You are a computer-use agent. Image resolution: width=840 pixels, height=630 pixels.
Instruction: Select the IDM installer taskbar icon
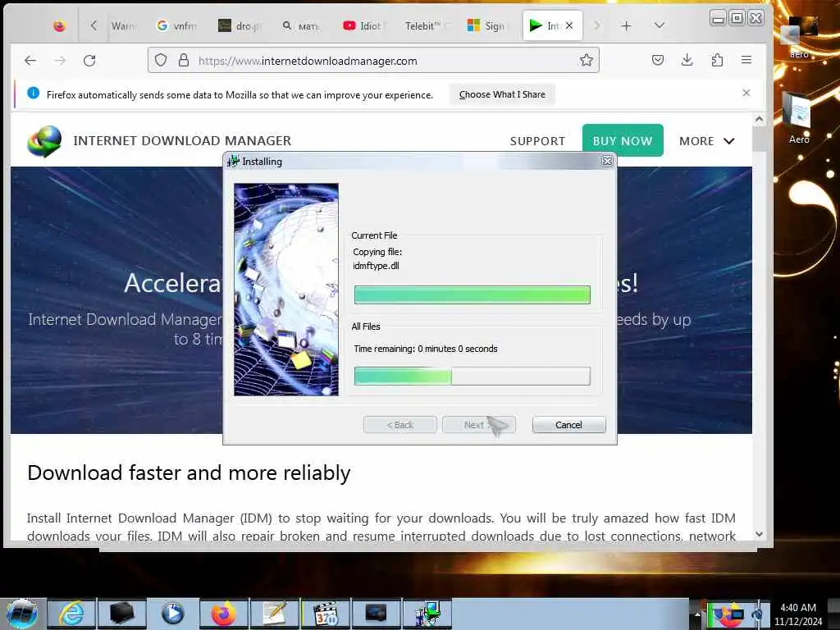[427, 614]
